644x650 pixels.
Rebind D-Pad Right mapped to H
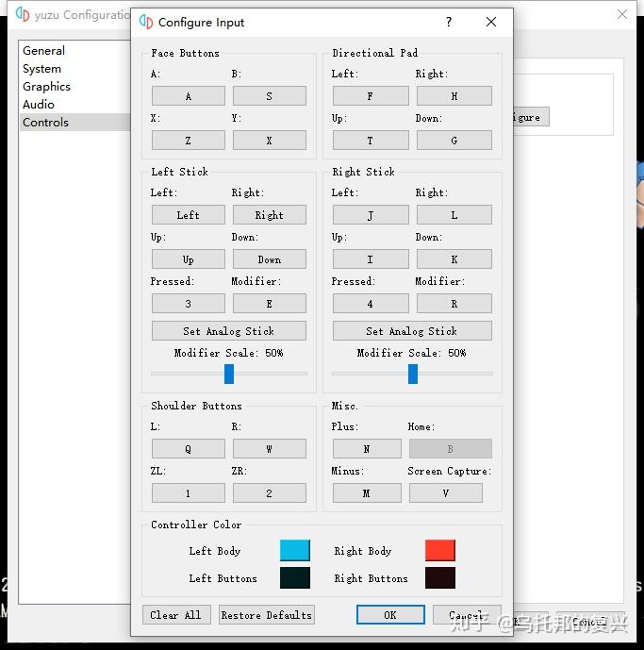454,96
